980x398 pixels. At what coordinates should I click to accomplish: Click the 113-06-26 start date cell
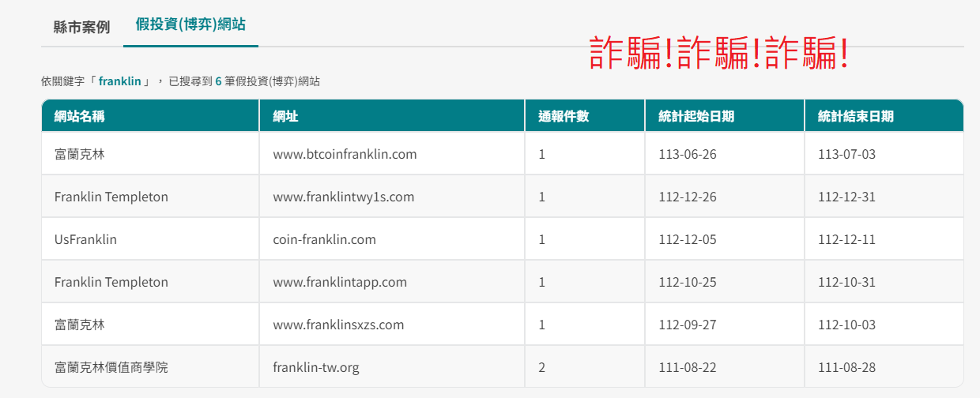(x=687, y=154)
